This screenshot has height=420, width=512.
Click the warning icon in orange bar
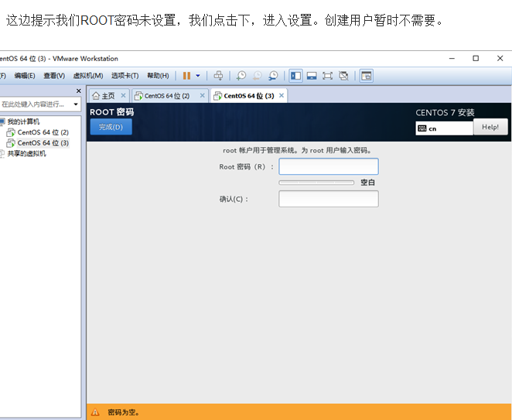pyautogui.click(x=95, y=412)
